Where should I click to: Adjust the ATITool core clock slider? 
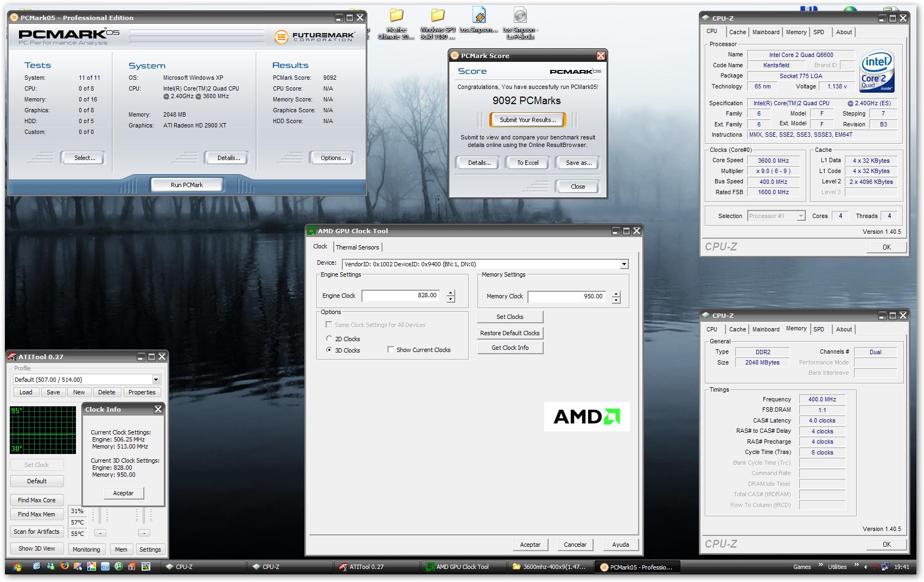(x=100, y=515)
